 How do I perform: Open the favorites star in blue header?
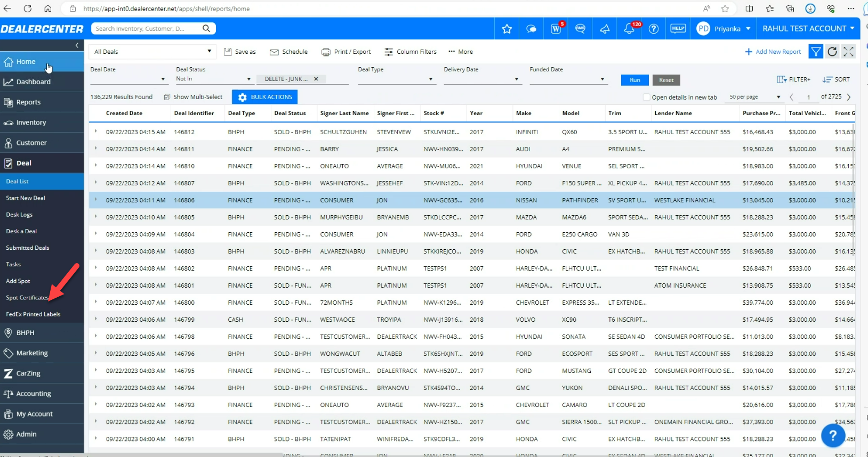point(507,29)
